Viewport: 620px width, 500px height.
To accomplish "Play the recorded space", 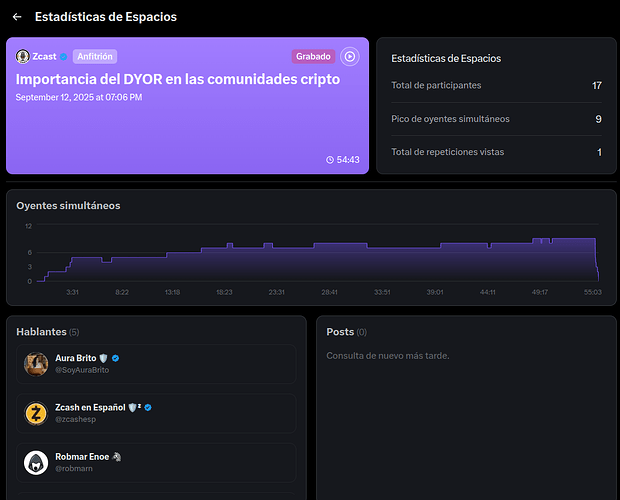I will pos(350,57).
